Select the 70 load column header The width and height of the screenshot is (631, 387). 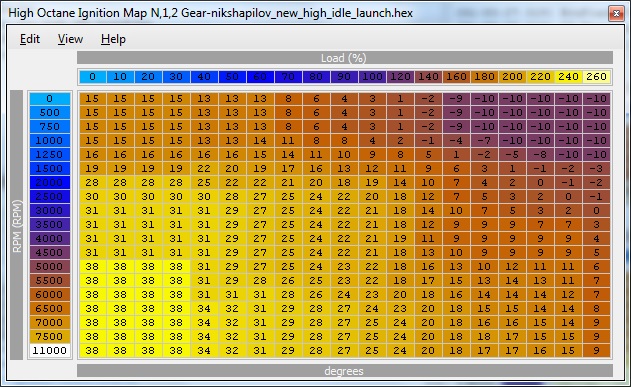point(288,76)
